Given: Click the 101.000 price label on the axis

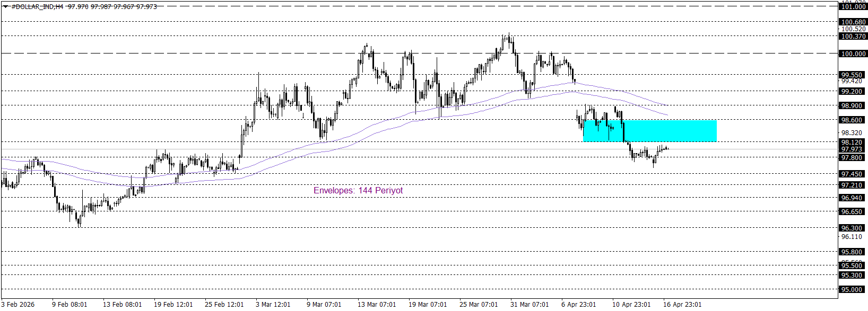Looking at the screenshot, I should [853, 7].
